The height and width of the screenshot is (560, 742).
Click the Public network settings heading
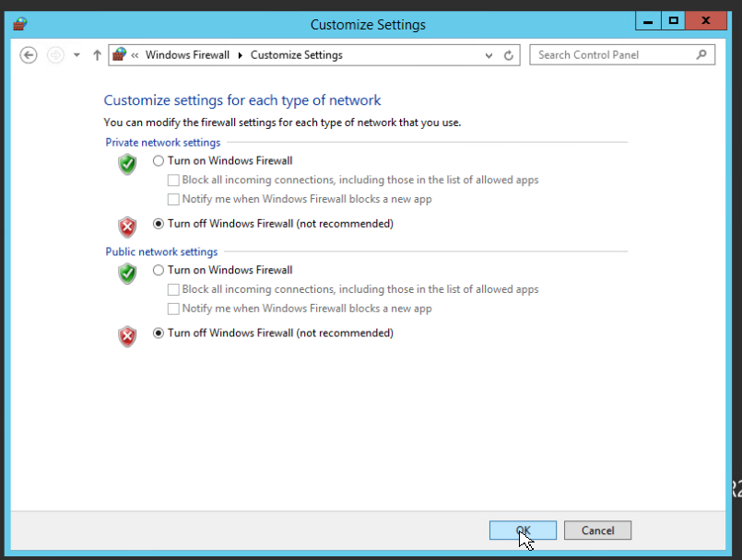pos(161,251)
